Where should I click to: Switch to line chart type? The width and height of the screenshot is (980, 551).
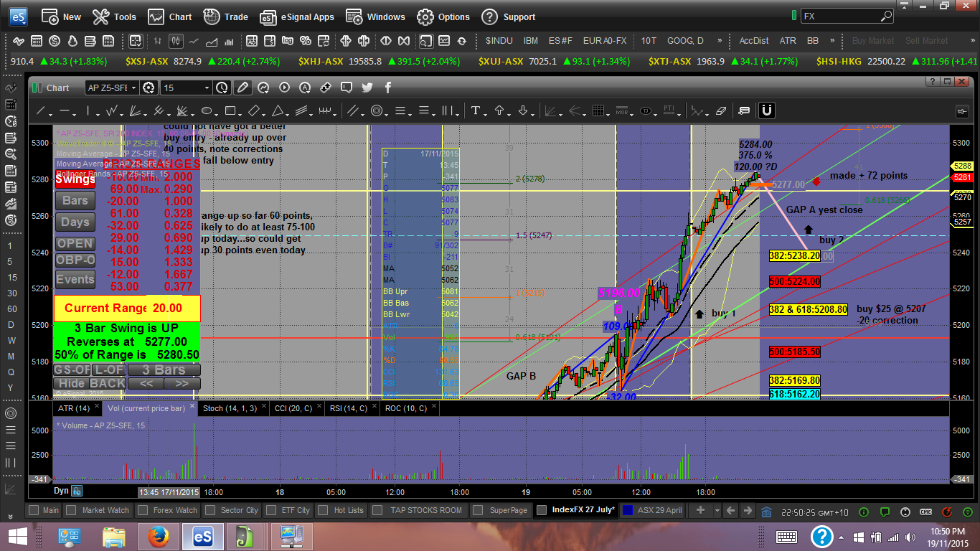coord(194,41)
